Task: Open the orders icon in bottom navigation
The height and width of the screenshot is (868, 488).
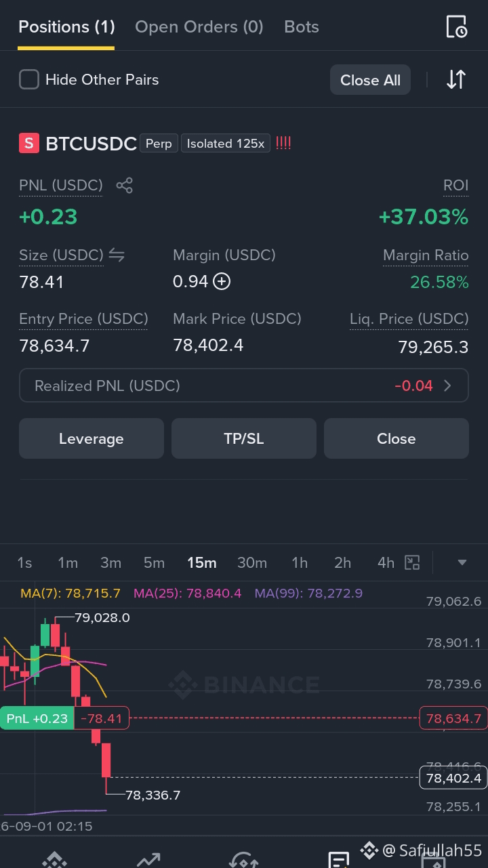Action: [338, 859]
